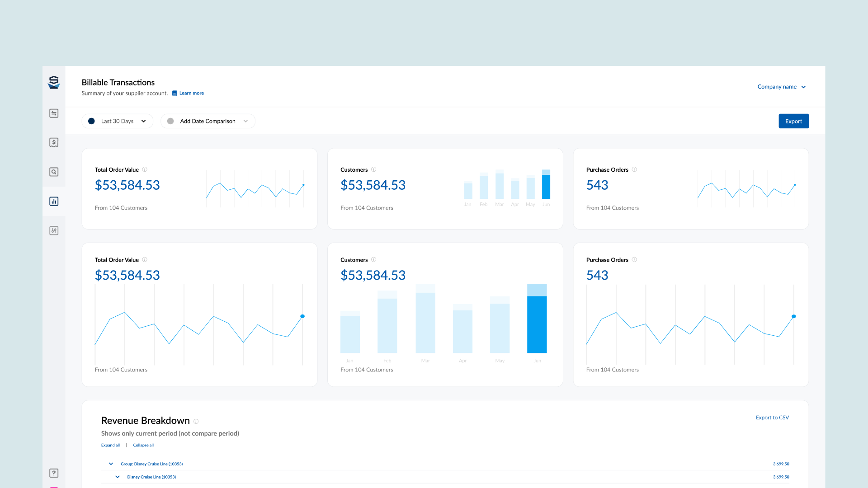Click Expand all in Revenue Breakdown
The width and height of the screenshot is (868, 488).
click(x=110, y=445)
